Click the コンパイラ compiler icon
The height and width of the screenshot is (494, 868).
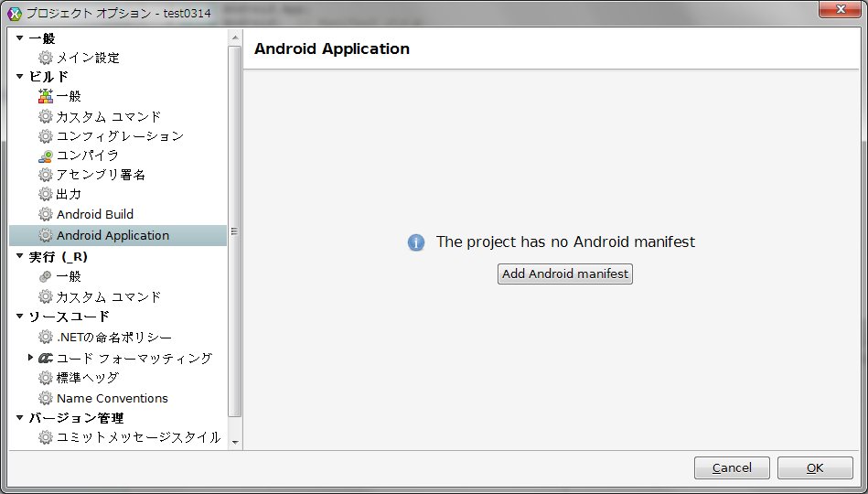pos(46,156)
